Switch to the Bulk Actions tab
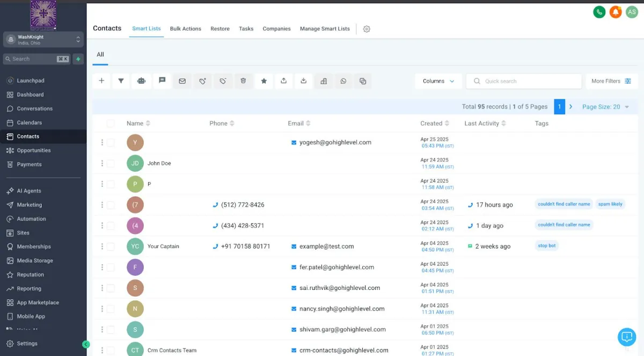Viewport: 644px width, 356px height. 186,29
